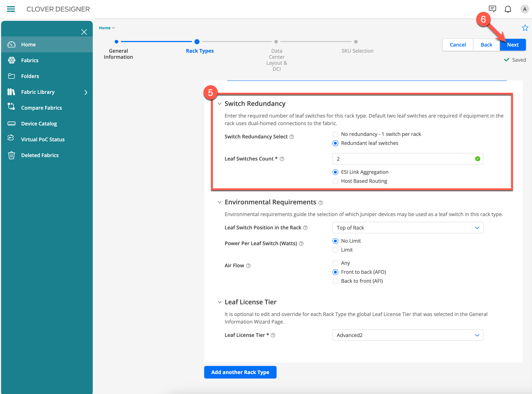The width and height of the screenshot is (532, 394).
Task: Click the Fabrics globe icon
Action: tap(12, 60)
